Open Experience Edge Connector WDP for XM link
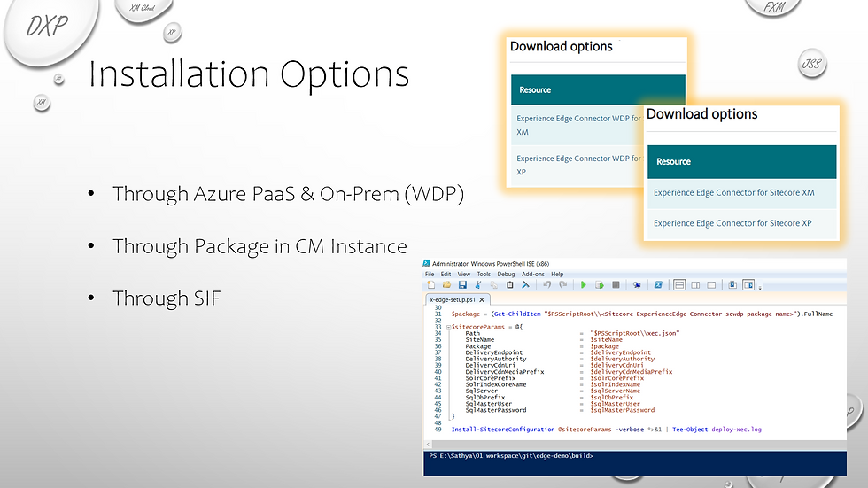 tap(578, 125)
